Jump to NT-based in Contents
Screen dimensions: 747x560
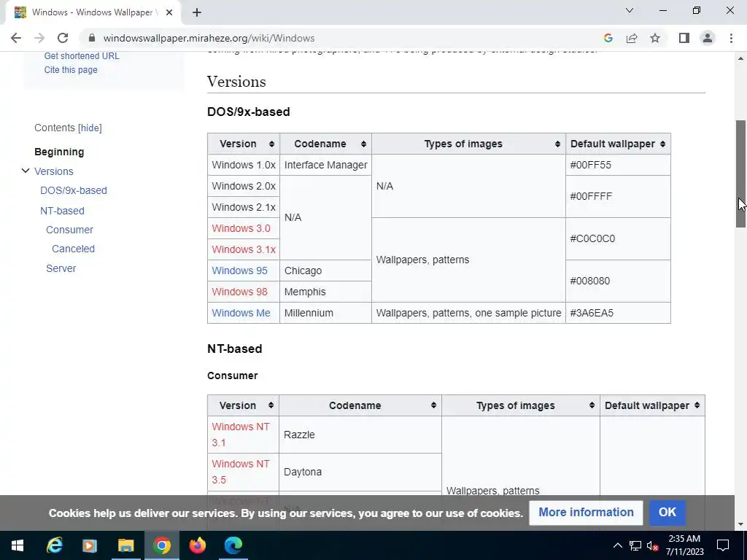(x=63, y=211)
